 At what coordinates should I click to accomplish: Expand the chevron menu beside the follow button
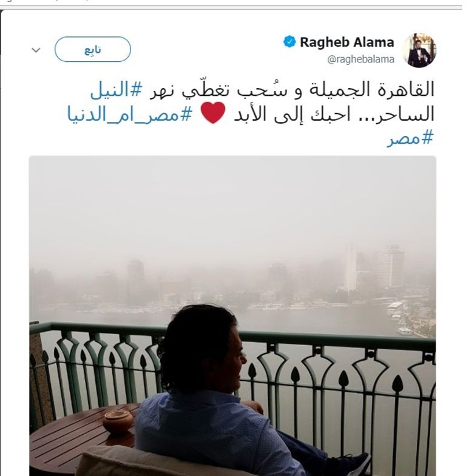pyautogui.click(x=36, y=50)
